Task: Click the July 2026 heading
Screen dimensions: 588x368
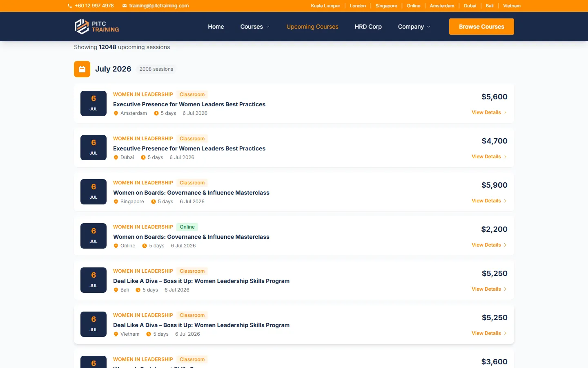Action: (x=113, y=69)
